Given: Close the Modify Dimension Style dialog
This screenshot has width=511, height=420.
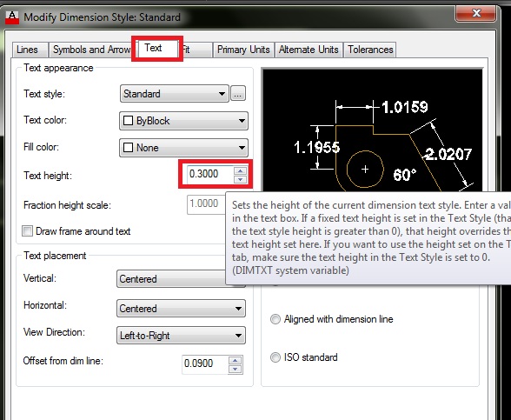Looking at the screenshot, I should coord(476,13).
